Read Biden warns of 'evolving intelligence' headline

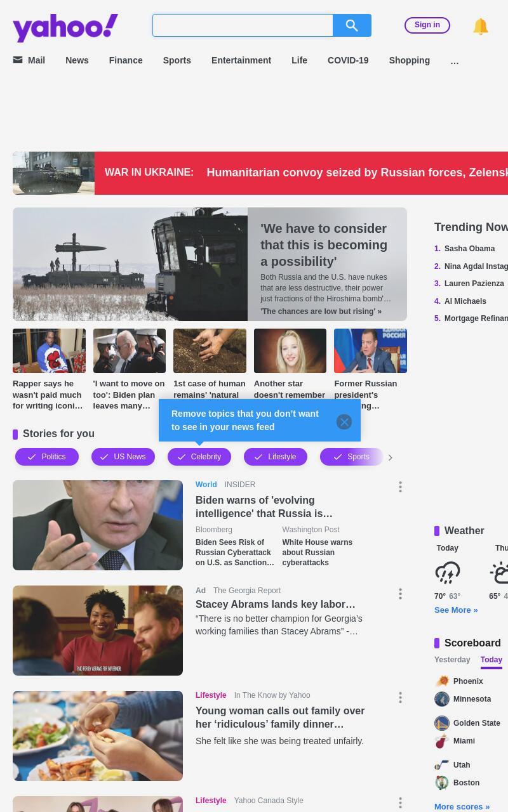(264, 507)
